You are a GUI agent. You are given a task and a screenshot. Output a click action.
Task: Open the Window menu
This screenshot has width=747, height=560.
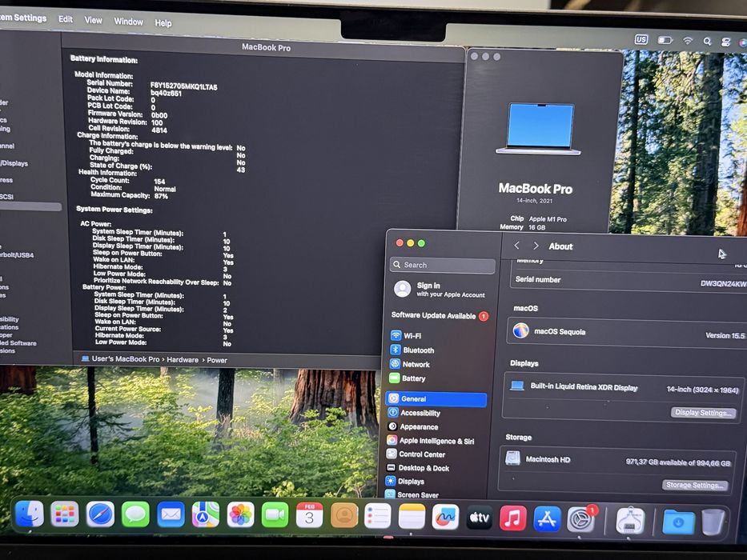[x=129, y=22]
